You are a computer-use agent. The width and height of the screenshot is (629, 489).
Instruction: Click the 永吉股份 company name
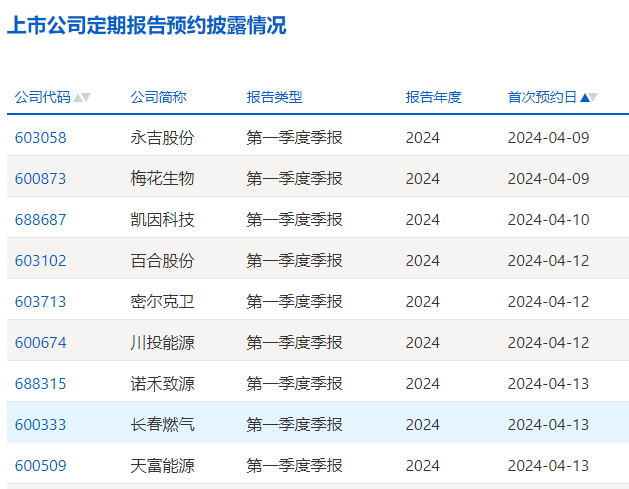click(162, 137)
